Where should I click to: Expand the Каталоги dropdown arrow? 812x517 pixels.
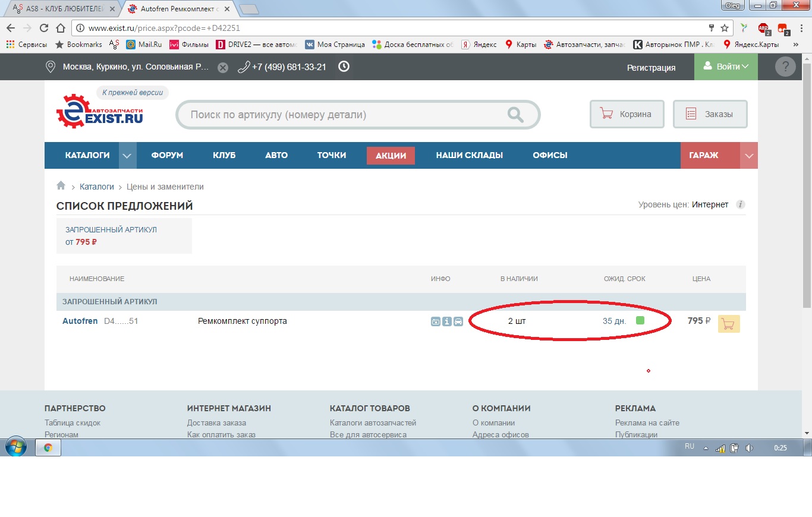(x=127, y=156)
